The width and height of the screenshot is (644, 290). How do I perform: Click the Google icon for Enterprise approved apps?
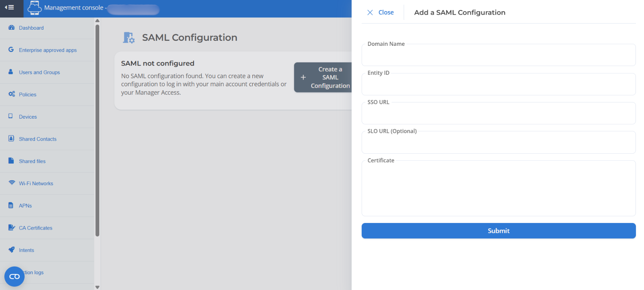pos(11,50)
